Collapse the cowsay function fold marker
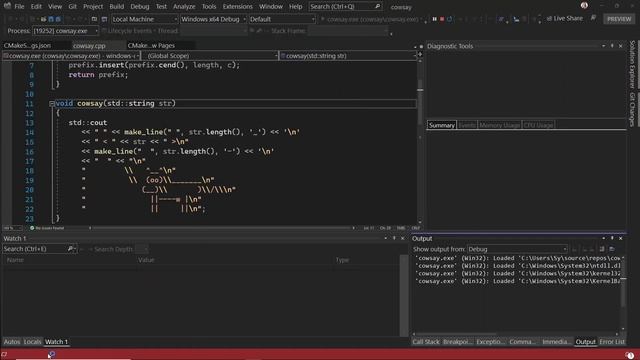Screen dimensions: 640x360 pos(52,104)
